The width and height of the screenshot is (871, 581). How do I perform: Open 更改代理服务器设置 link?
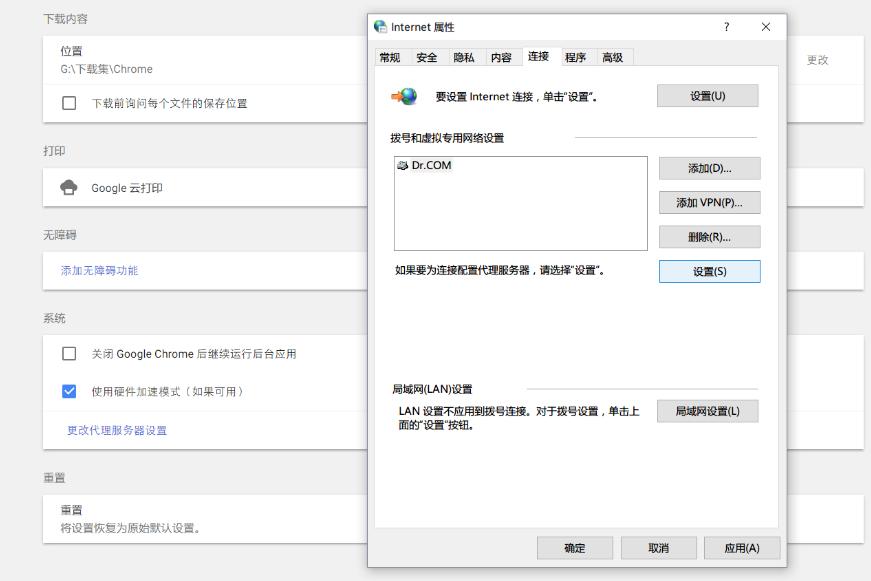[117, 431]
